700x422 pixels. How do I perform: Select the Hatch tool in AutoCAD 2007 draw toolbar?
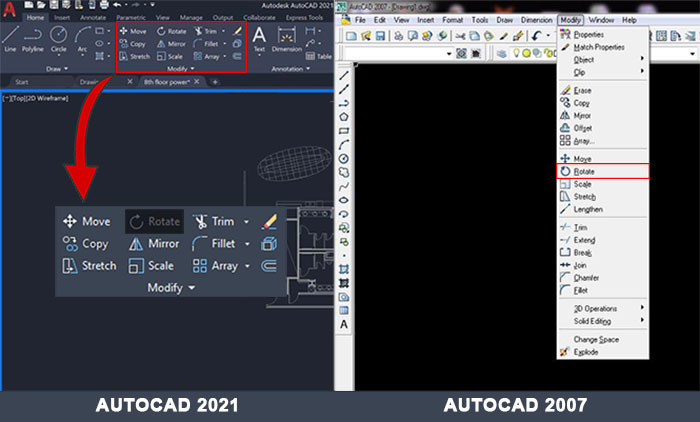point(344,269)
